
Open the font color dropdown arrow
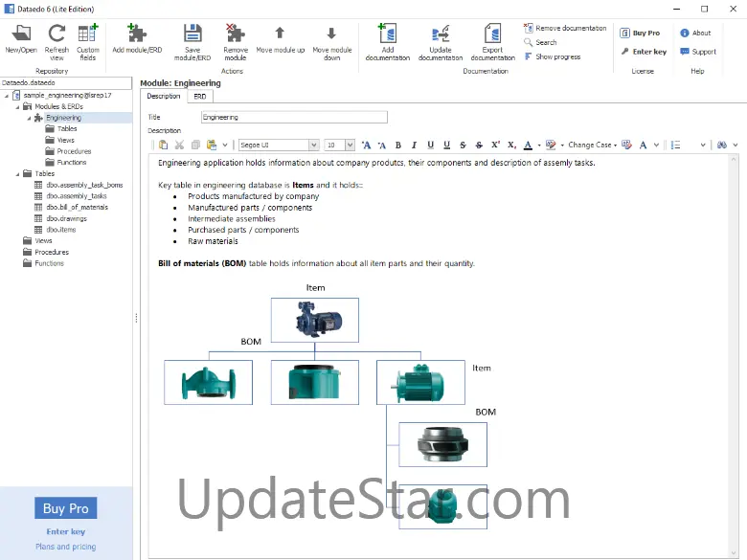[539, 145]
